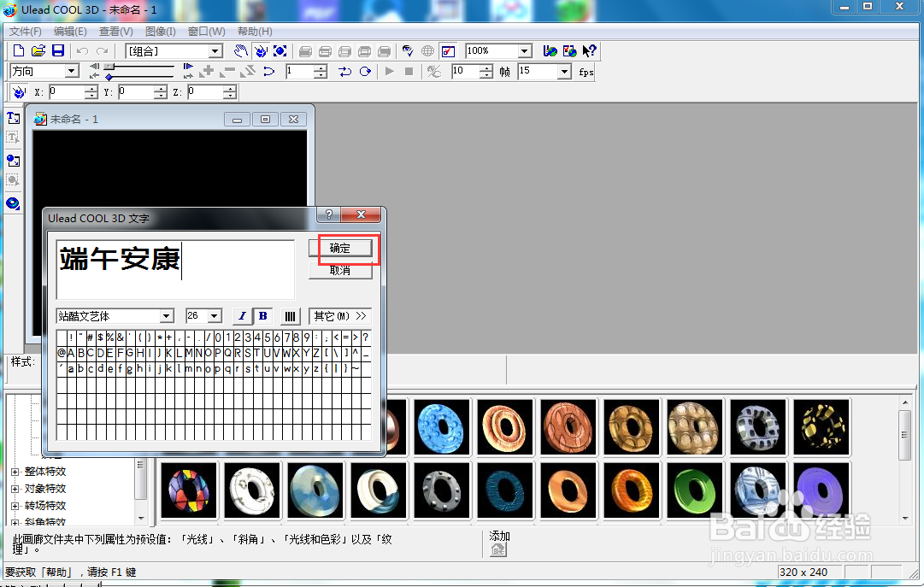Click the first globe web icon
This screenshot has width=924, height=587.
pos(550,51)
